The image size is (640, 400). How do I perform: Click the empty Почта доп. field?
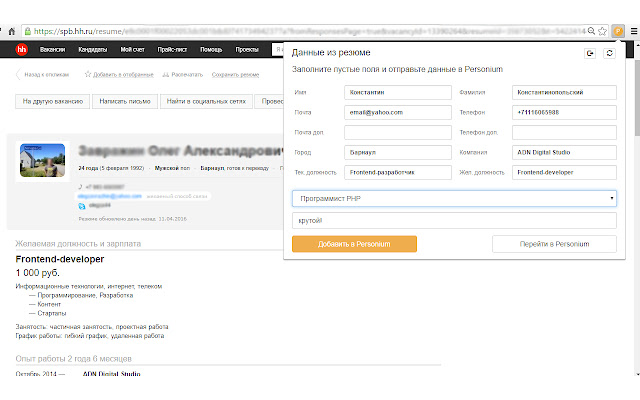398,132
